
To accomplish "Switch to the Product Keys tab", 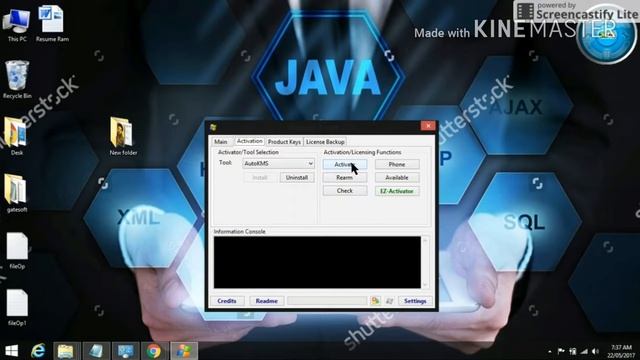I will pos(284,142).
